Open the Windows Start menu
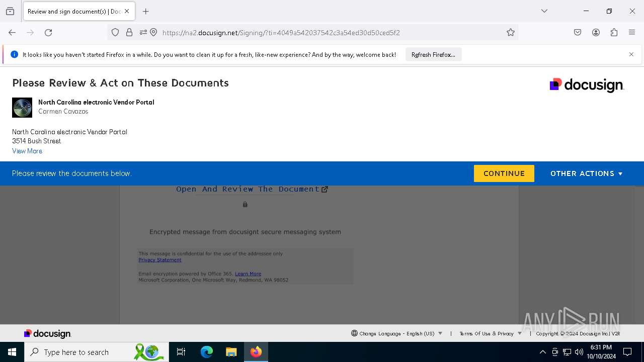644x362 pixels. pyautogui.click(x=12, y=352)
